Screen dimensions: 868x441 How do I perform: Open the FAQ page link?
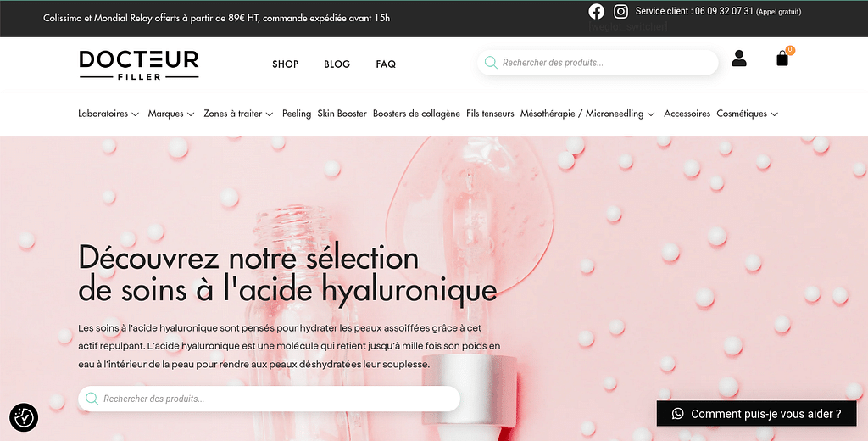386,64
